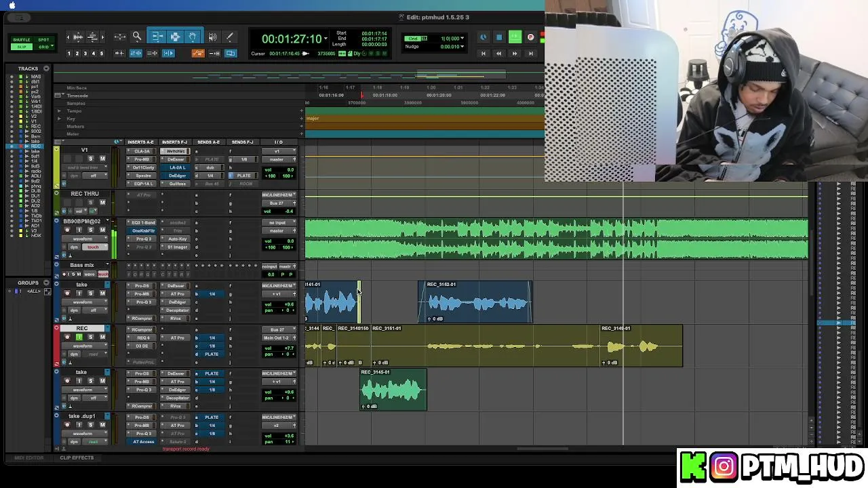The image size is (868, 488).
Task: Select Zoom preset 3
Action: (x=85, y=53)
